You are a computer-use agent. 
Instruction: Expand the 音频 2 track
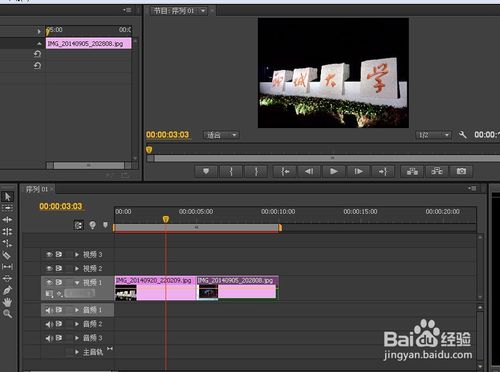point(77,324)
